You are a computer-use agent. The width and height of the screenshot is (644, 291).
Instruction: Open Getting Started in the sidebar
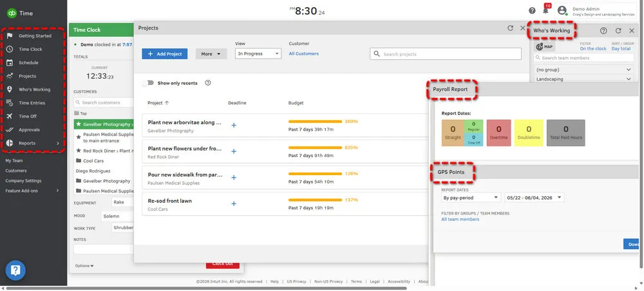35,35
